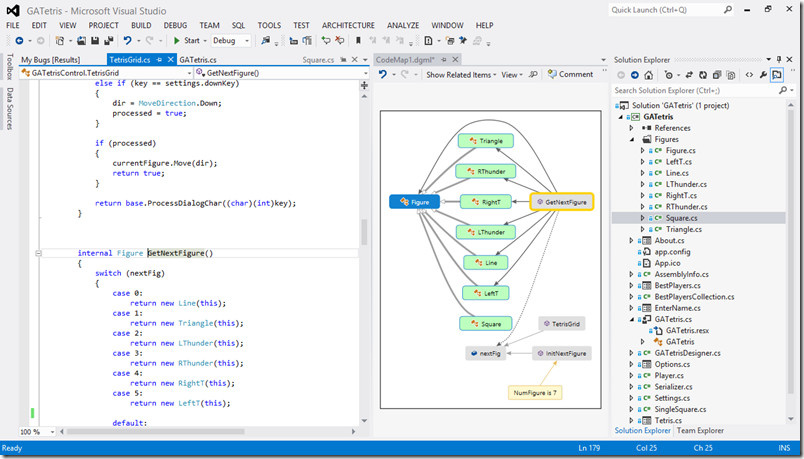Viewport: 804px width, 459px height.
Task: Toggle the Preview Selected Items button
Action: coord(777,74)
